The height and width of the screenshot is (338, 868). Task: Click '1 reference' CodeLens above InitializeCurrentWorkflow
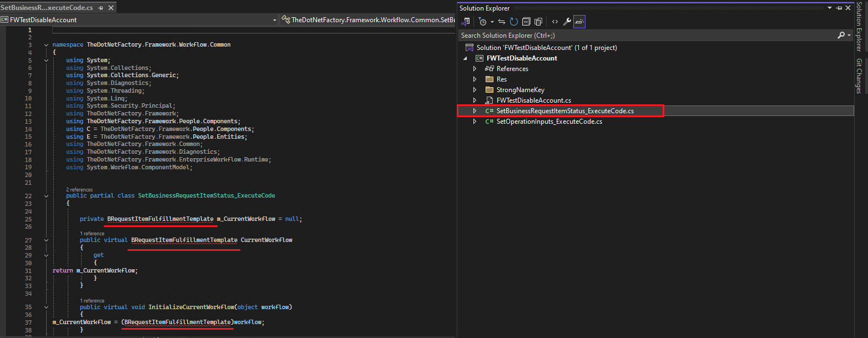coord(92,300)
